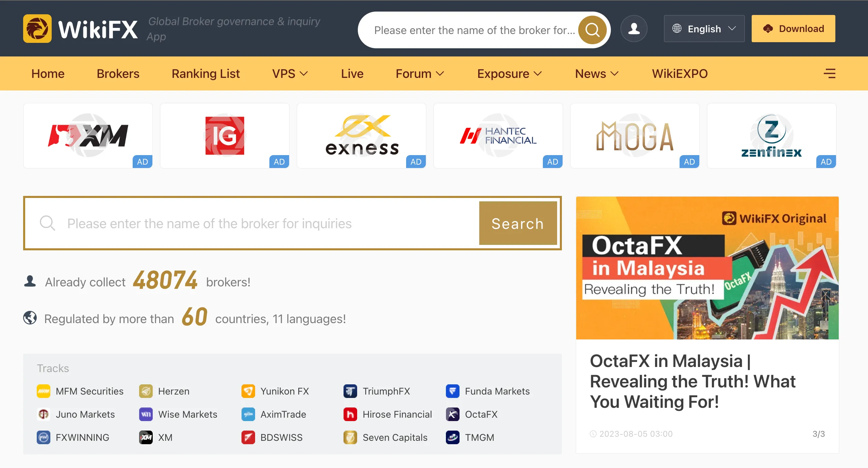The height and width of the screenshot is (468, 868).
Task: Open the user account profile icon
Action: coord(634,29)
